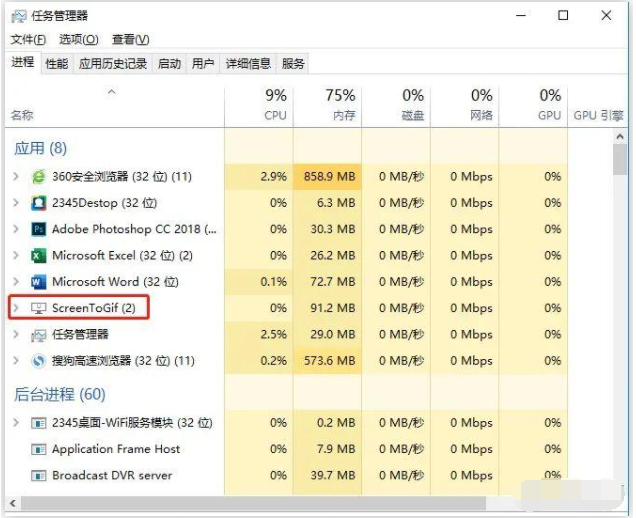Click the 任务管理器 process row icon

coord(39,334)
